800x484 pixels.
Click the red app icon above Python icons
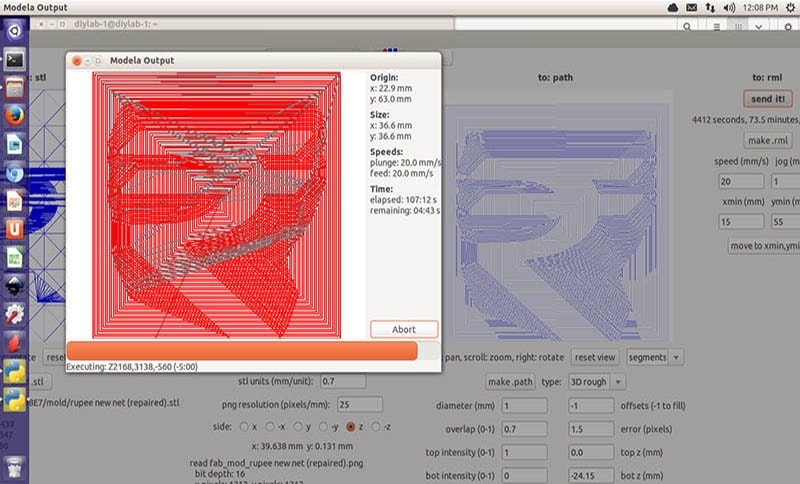tap(14, 343)
